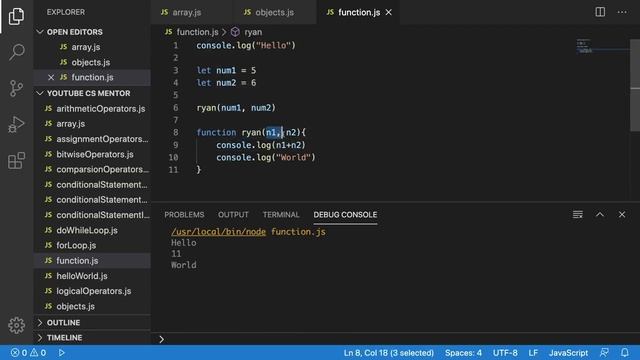Maximize the panel with chevron up icon
This screenshot has width=640, height=360.
tap(600, 214)
